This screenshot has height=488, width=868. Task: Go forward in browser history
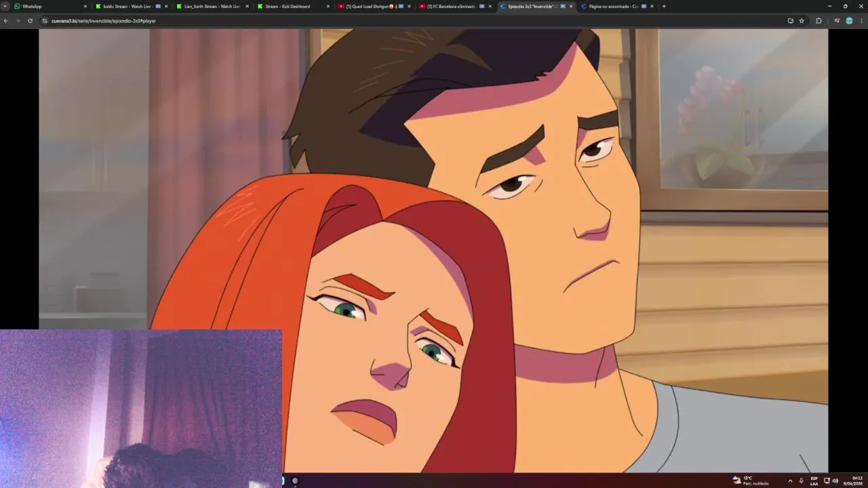18,21
